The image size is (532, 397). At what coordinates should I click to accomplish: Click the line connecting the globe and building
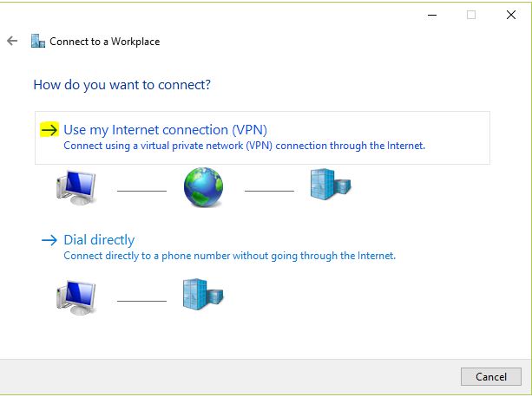point(269,191)
